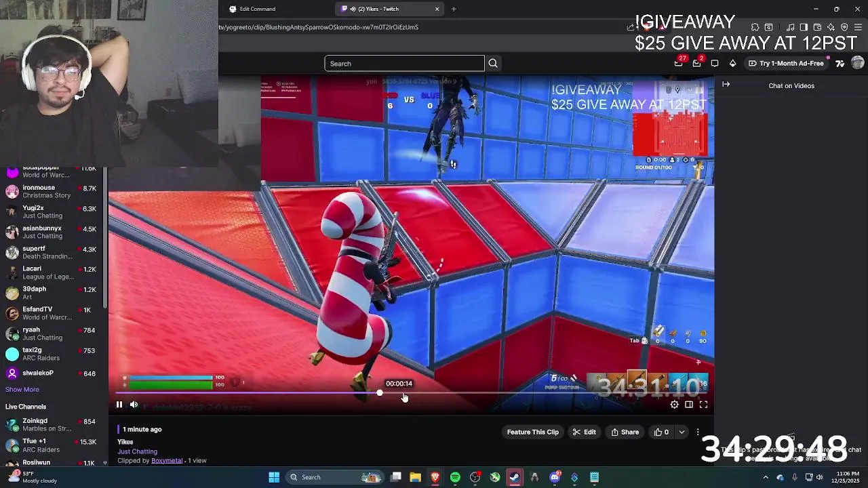
Task: Enter fullscreen on the clip player
Action: point(703,405)
